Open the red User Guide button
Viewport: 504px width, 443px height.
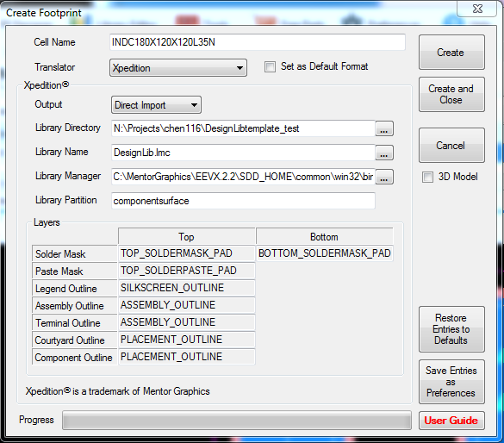click(451, 421)
